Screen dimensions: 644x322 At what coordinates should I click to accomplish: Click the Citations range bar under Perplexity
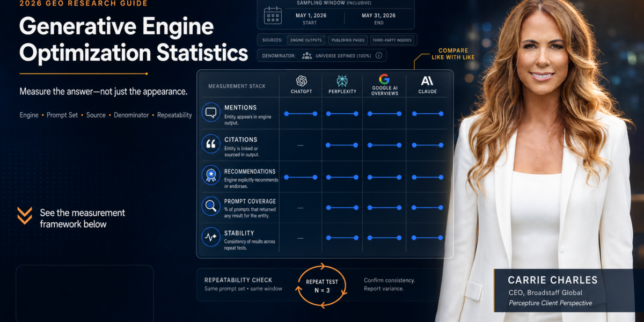point(342,145)
